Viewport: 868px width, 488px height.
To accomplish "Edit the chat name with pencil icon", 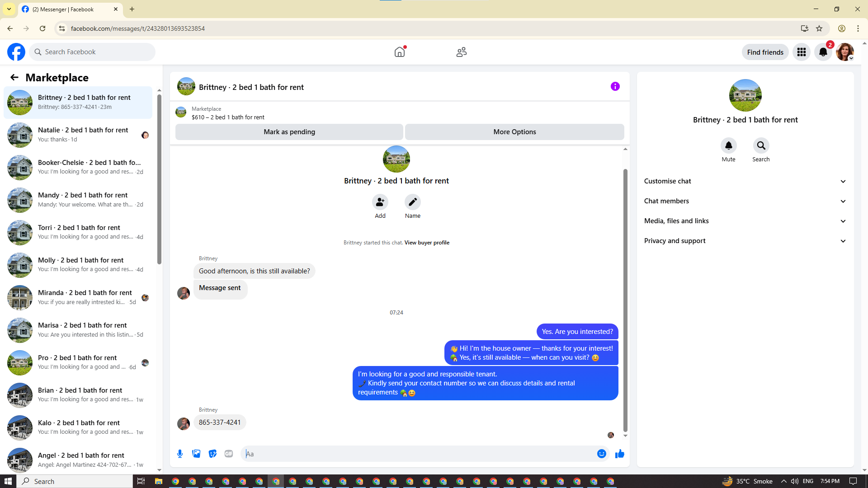I will [x=413, y=202].
